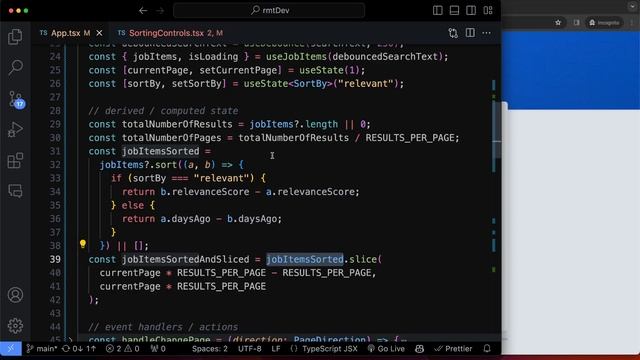Change indentation Spaces: 2
Viewport: 640px width, 360px height.
pos(210,349)
